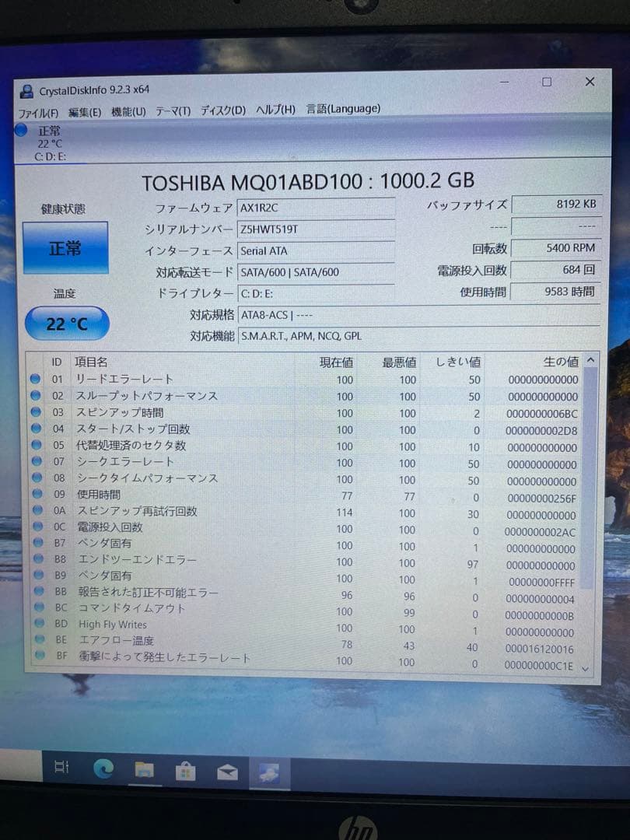Launch Microsoft Edge from the taskbar
The height and width of the screenshot is (840, 630).
(106, 772)
